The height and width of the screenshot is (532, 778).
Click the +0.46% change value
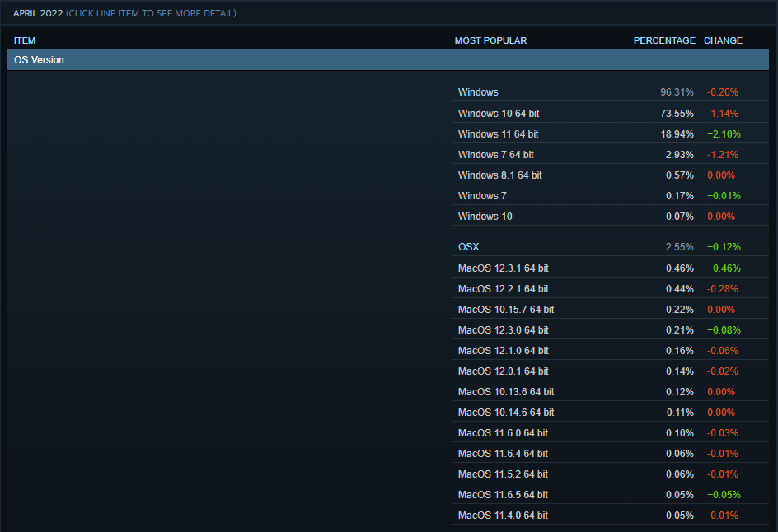point(724,268)
